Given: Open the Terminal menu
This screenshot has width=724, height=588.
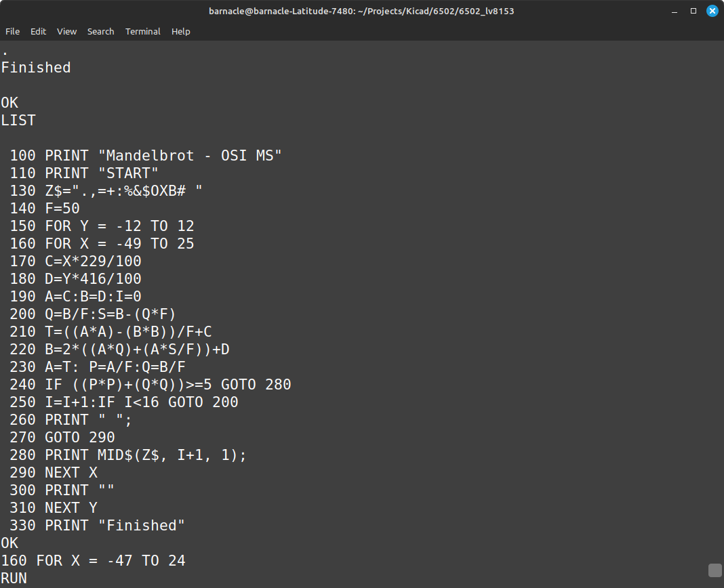Looking at the screenshot, I should pos(142,32).
